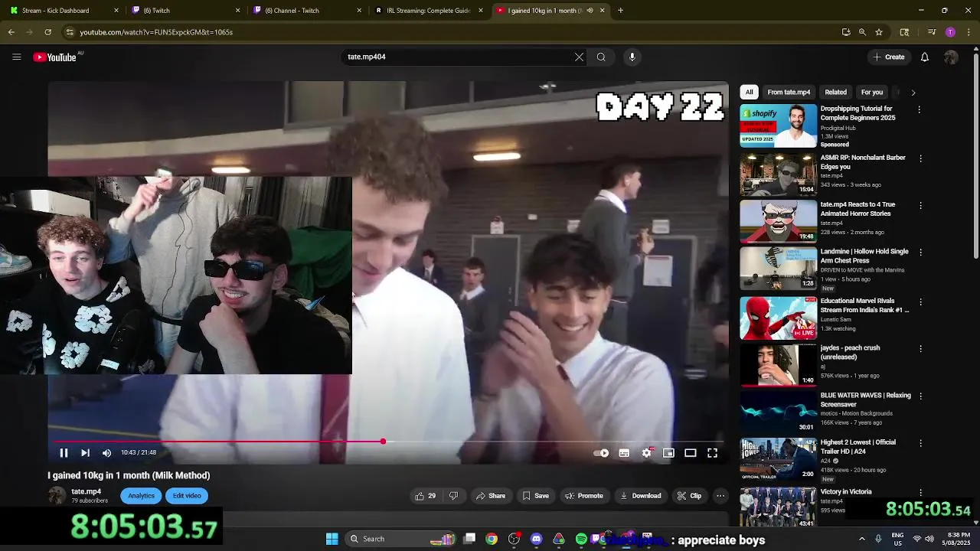Open options for Blue Water Waves video
The height and width of the screenshot is (551, 980).
(x=920, y=396)
